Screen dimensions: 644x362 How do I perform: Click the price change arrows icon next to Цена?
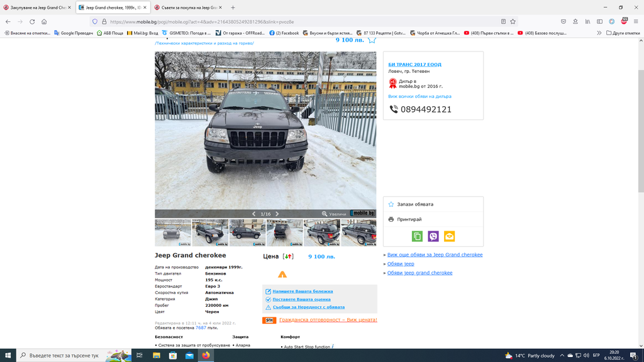click(x=288, y=256)
